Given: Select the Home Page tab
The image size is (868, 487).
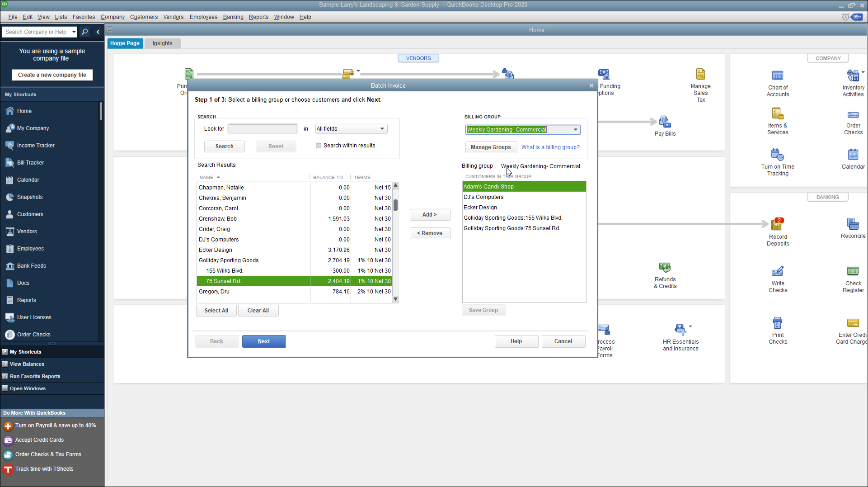Looking at the screenshot, I should pyautogui.click(x=125, y=43).
